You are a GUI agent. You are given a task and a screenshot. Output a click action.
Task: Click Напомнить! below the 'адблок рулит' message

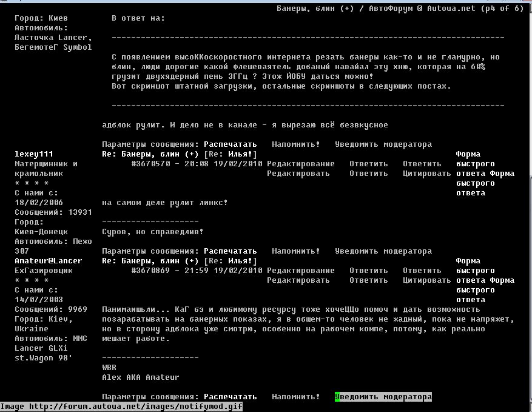295,144
